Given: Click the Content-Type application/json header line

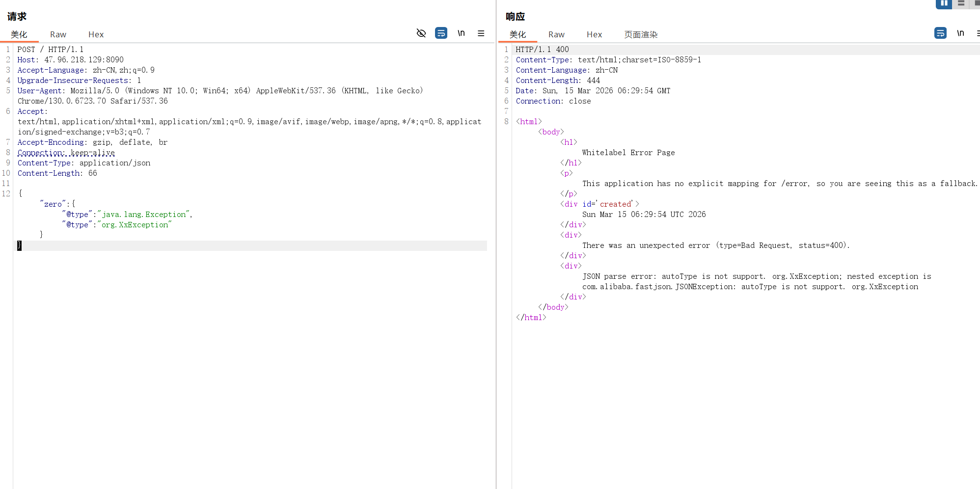Looking at the screenshot, I should click(84, 163).
